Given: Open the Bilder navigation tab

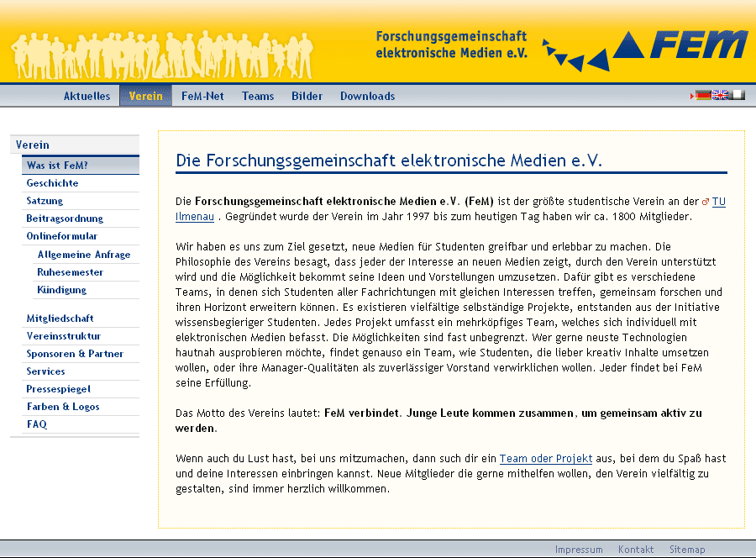Looking at the screenshot, I should 307,96.
